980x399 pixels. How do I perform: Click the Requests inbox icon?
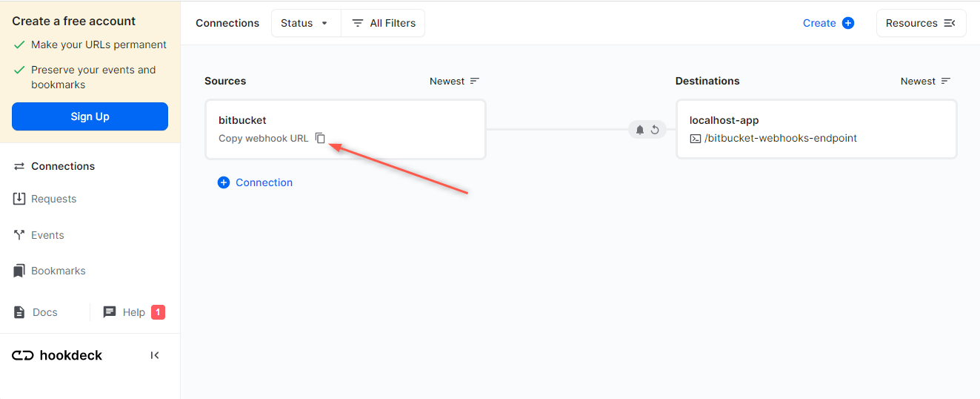19,199
